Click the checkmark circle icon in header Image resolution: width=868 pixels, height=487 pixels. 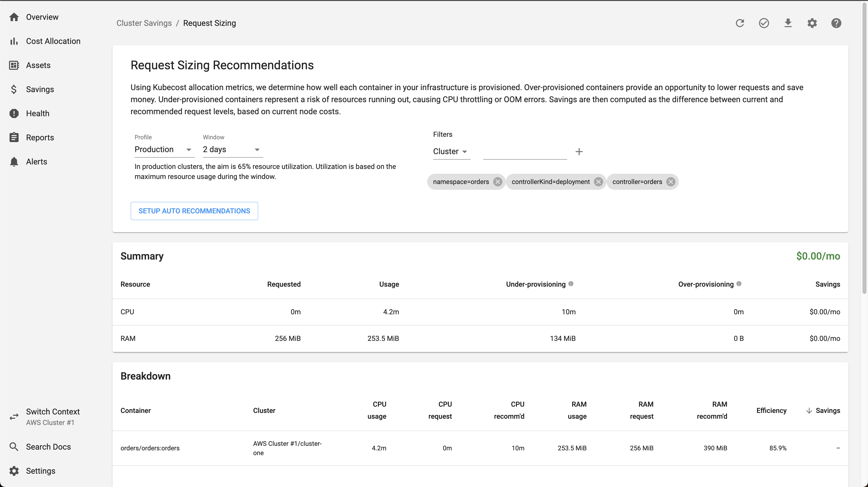point(764,23)
